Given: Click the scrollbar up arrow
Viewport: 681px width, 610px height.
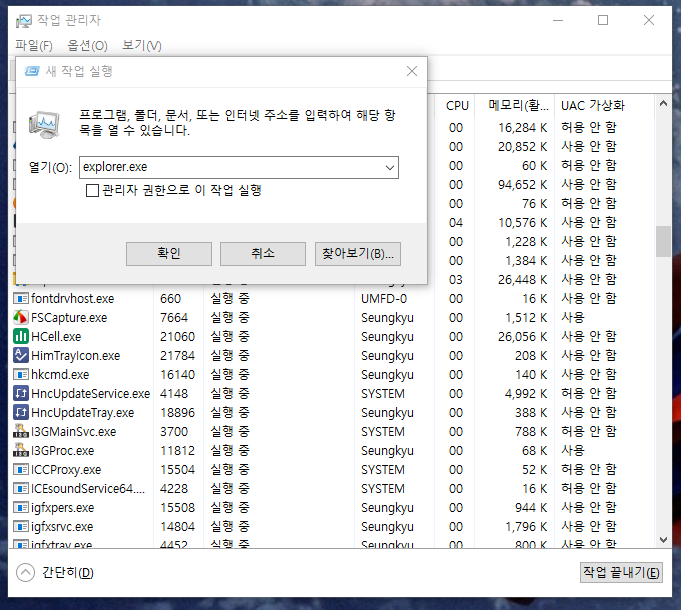Looking at the screenshot, I should tap(663, 103).
